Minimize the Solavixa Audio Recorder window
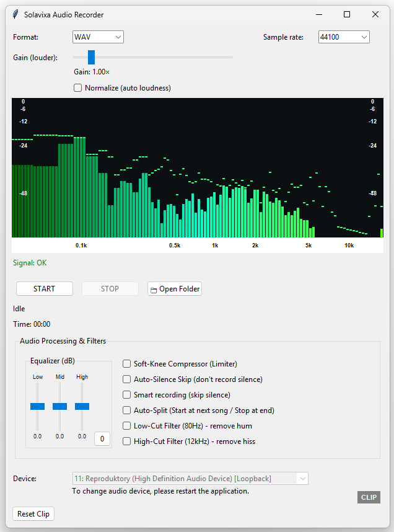 tap(318, 15)
